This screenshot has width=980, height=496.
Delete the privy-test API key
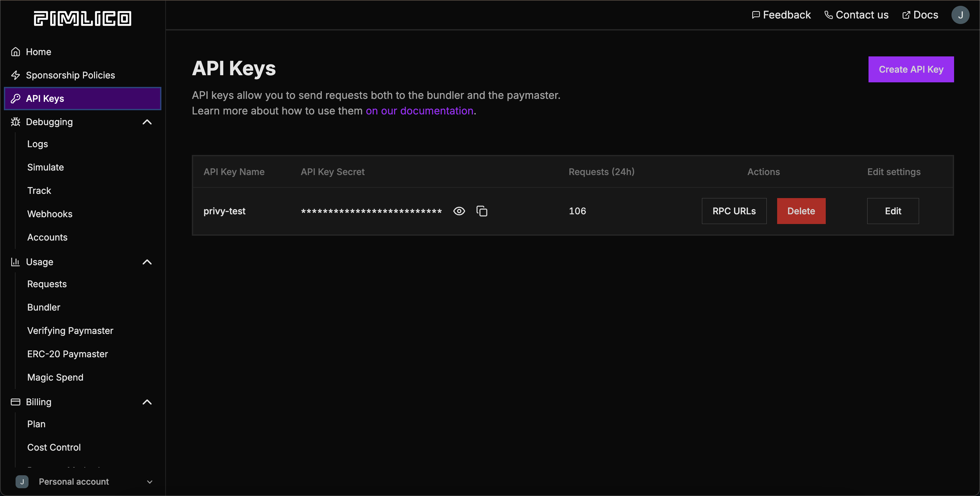click(x=801, y=211)
